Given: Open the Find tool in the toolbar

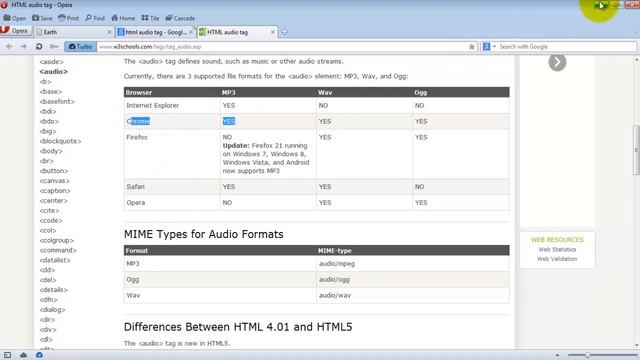Looking at the screenshot, I should coord(95,18).
